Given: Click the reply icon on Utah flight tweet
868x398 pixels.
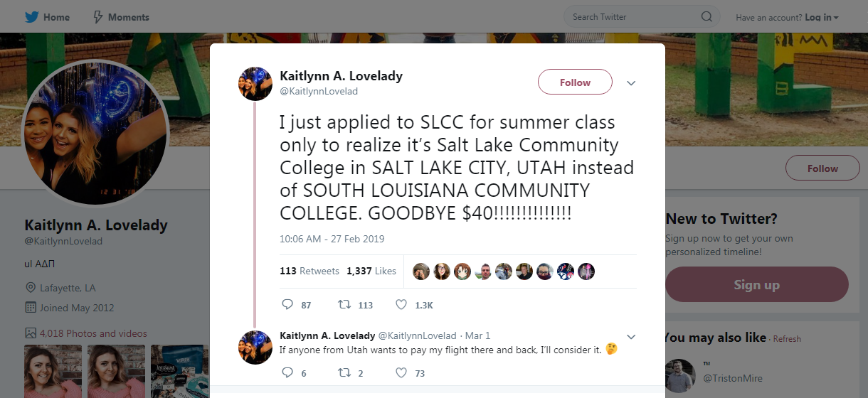Looking at the screenshot, I should coord(288,372).
